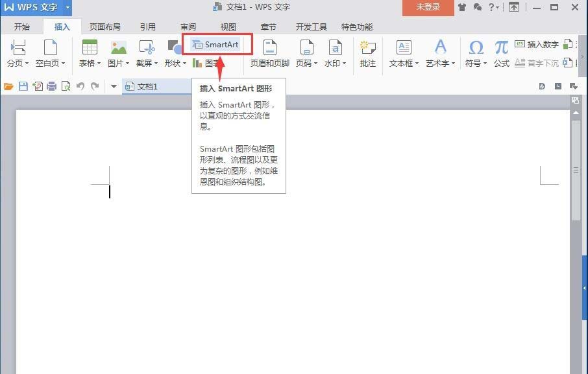Save the document with floppy icon
588x374 pixels.
[23, 86]
